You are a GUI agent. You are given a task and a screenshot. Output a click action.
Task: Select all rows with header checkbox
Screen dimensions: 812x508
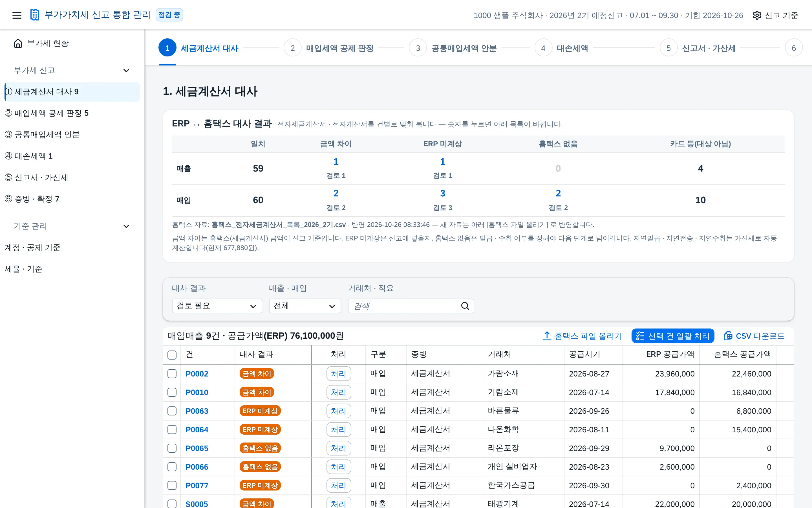tap(172, 355)
